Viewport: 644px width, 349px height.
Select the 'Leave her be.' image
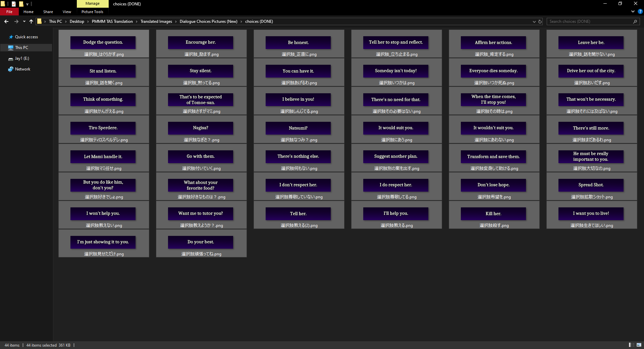pos(592,44)
